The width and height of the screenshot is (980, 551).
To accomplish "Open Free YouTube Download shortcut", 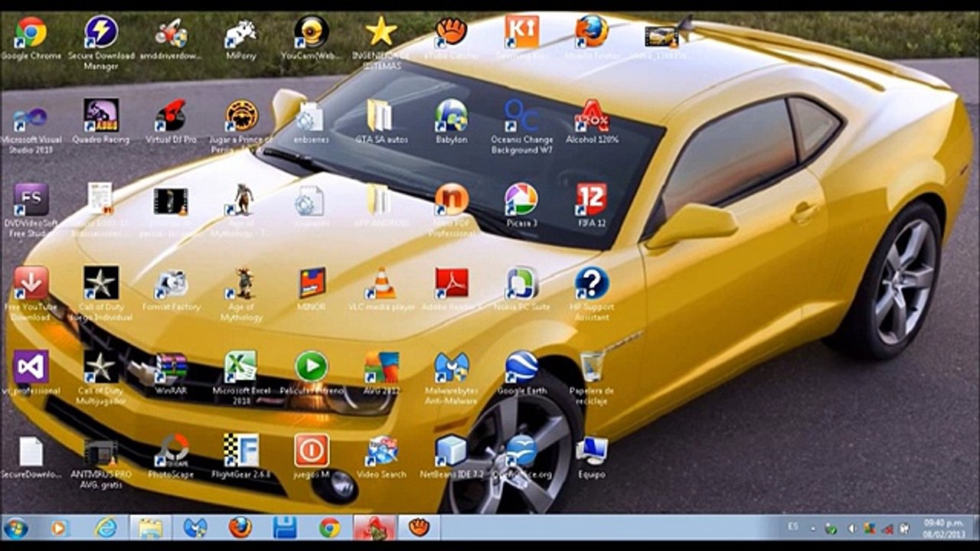I will click(31, 283).
